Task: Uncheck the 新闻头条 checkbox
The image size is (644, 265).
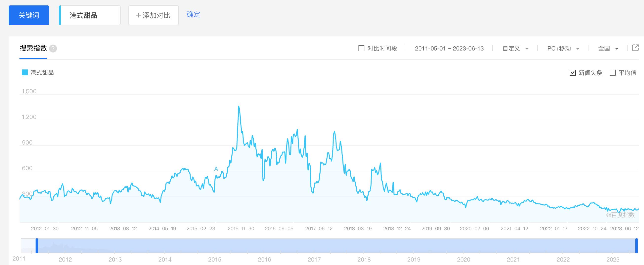Action: [x=572, y=73]
